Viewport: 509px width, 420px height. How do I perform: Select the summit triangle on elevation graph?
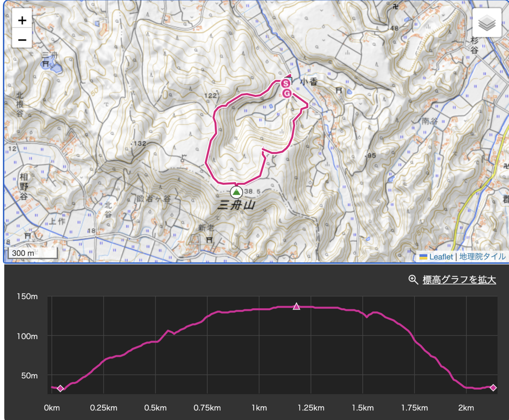(296, 306)
